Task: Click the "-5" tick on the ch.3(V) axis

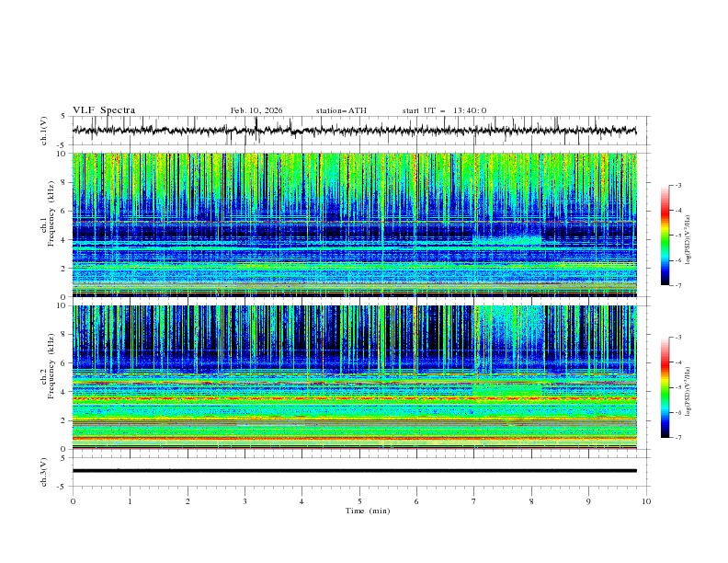Action: [63, 487]
